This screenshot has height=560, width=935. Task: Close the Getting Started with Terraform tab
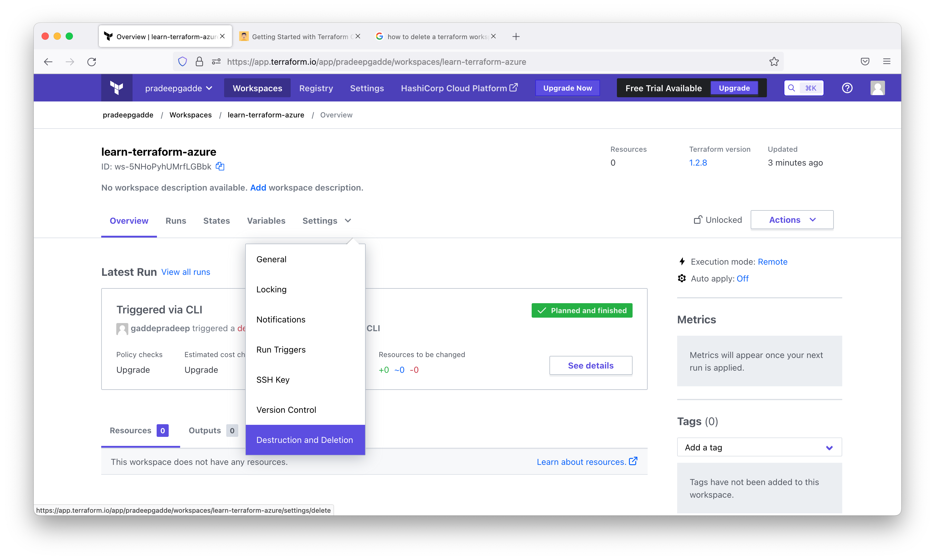[358, 36]
